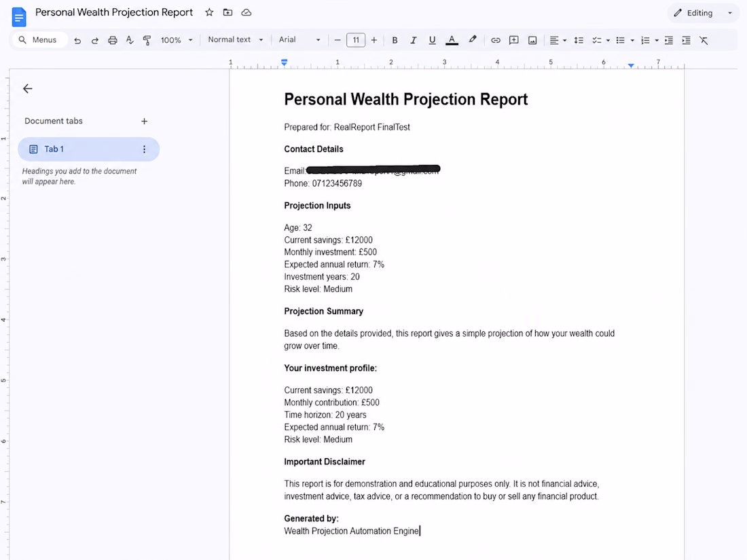This screenshot has height=560, width=747.
Task: Run spelling and grammar check
Action: 130,41
